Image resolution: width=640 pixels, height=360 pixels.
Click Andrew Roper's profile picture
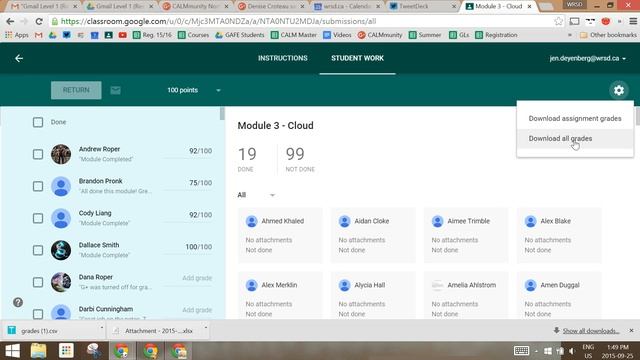pos(61,154)
